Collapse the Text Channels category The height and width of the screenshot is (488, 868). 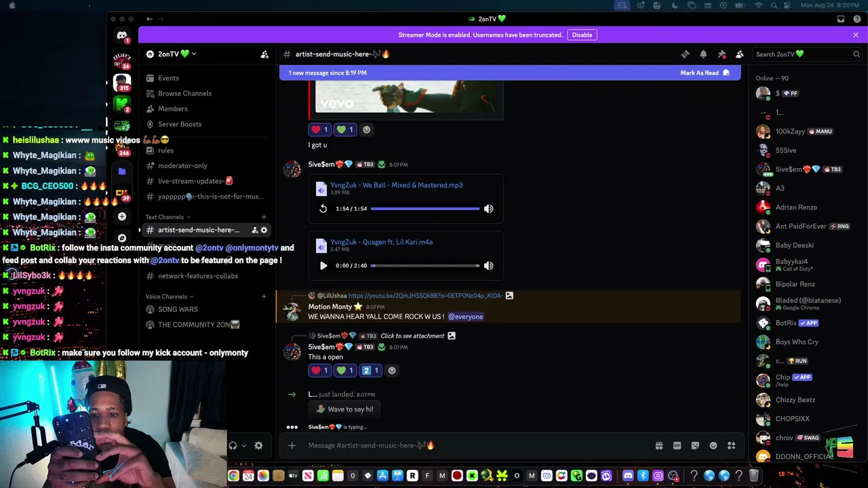pos(167,217)
